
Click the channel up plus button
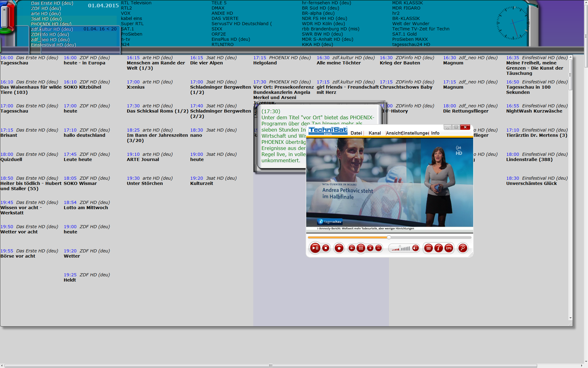[370, 248]
